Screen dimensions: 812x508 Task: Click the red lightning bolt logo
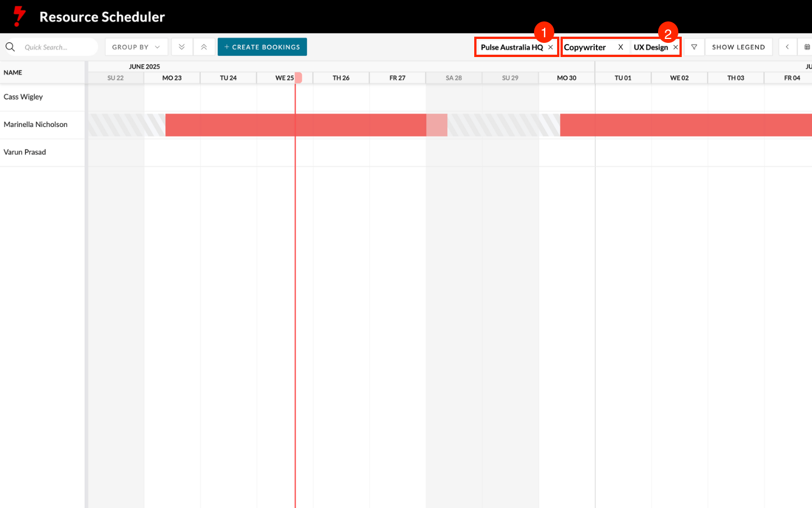pos(19,16)
